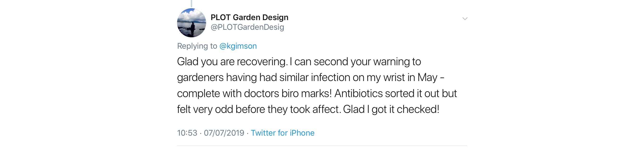Click the phrase "doctors biro marks!"
Screen dimensions: 644x150
(x=288, y=93)
